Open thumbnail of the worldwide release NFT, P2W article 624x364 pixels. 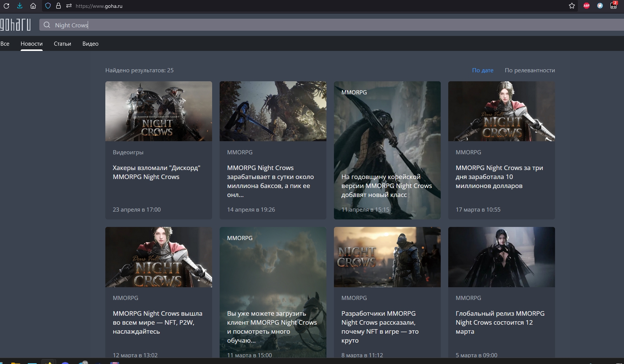[159, 257]
